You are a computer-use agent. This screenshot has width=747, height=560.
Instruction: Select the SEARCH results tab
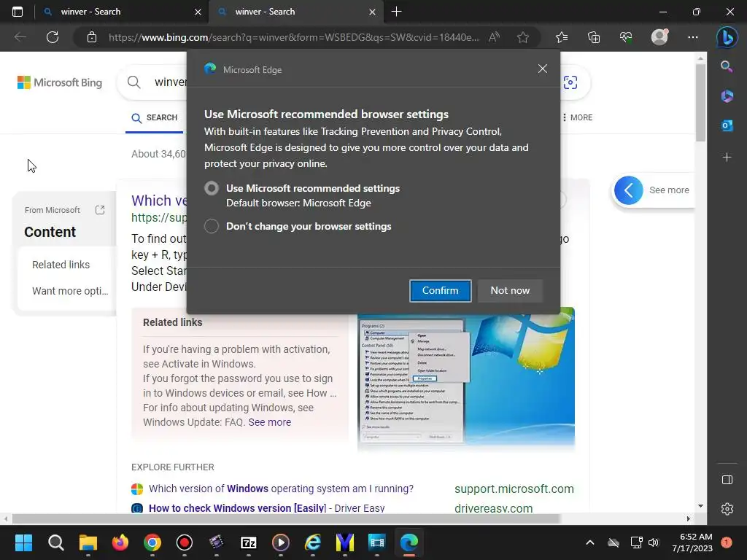pyautogui.click(x=155, y=117)
